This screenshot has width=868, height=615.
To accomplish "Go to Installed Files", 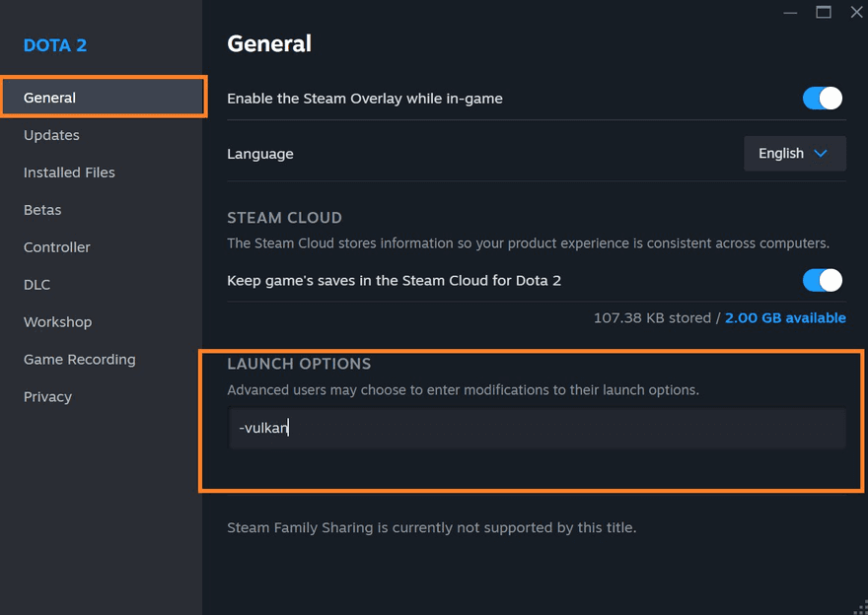I will [x=69, y=172].
